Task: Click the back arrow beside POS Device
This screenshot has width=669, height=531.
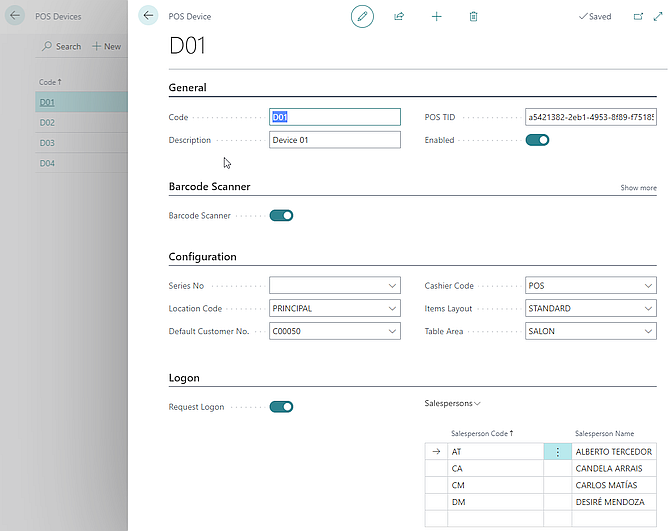Action: (x=148, y=16)
